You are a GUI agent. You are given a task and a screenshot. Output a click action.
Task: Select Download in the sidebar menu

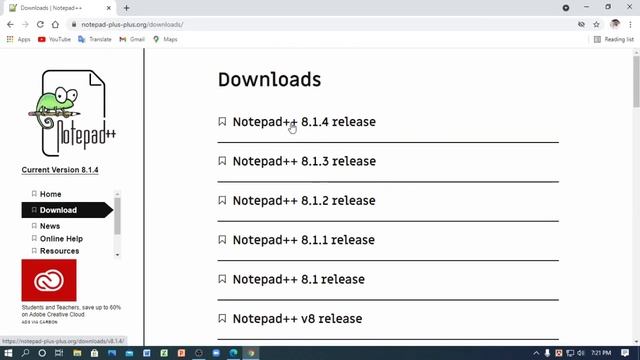(67, 210)
